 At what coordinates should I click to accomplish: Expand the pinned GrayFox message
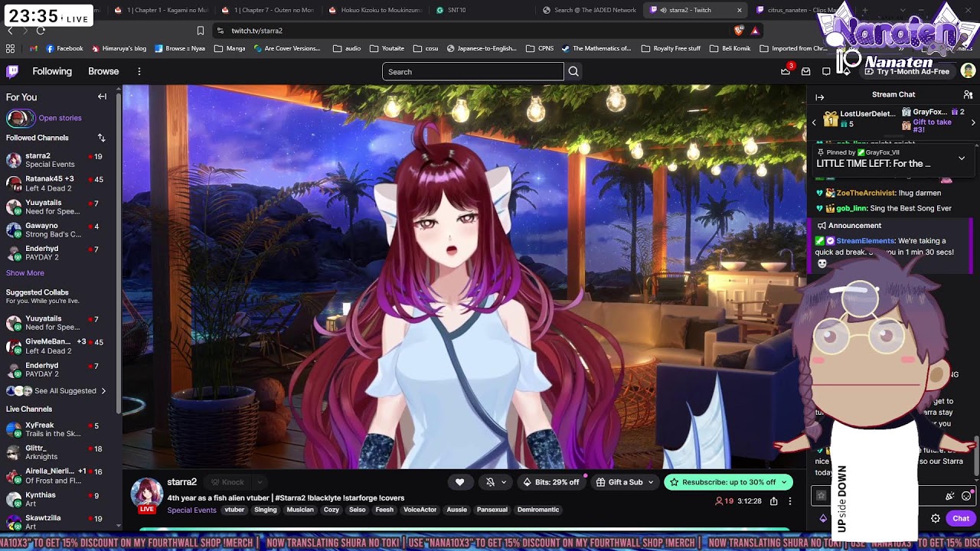pyautogui.click(x=962, y=158)
